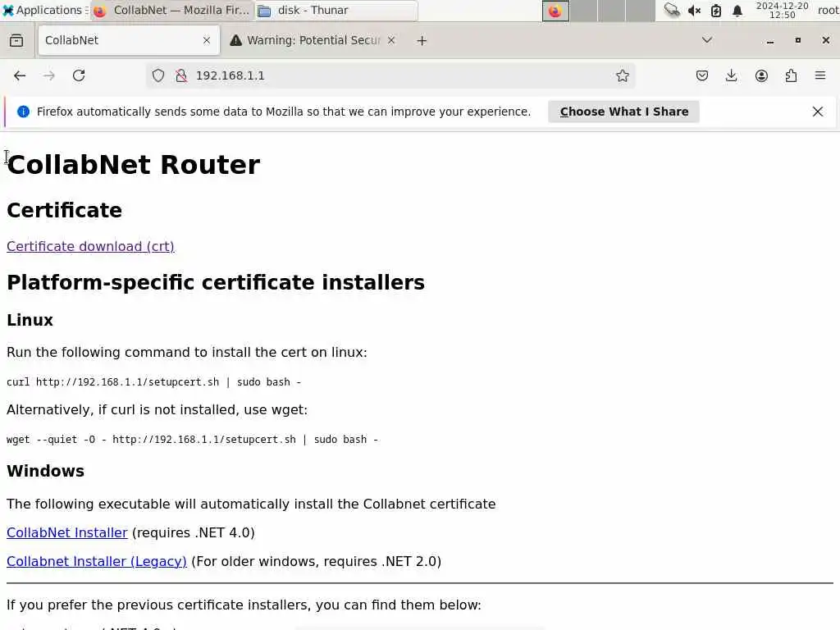Open the Downloads panel

(x=731, y=75)
